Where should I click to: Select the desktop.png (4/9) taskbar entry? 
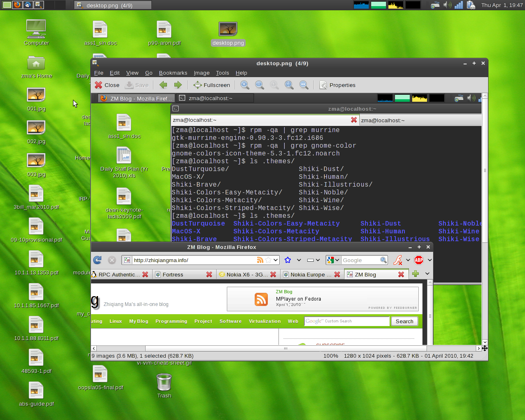(x=113, y=5)
